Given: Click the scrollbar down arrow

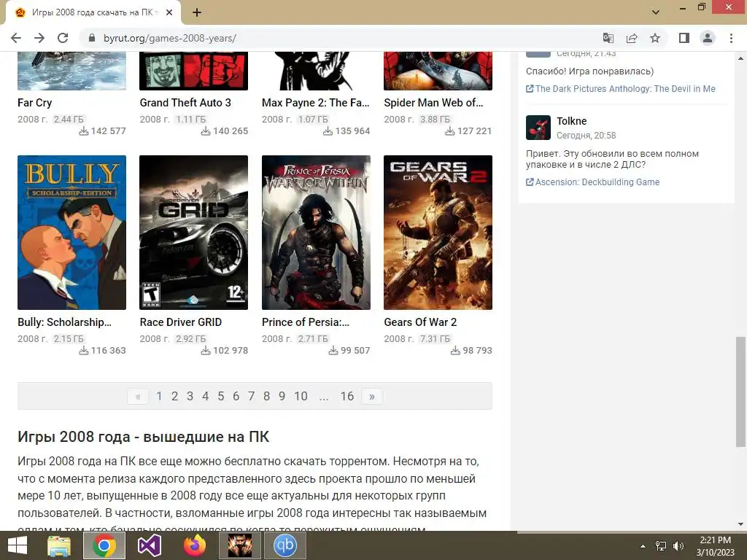Looking at the screenshot, I should [740, 524].
